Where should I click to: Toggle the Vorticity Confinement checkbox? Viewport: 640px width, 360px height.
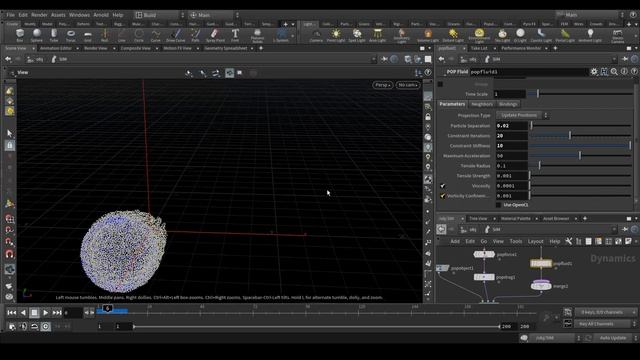442,196
